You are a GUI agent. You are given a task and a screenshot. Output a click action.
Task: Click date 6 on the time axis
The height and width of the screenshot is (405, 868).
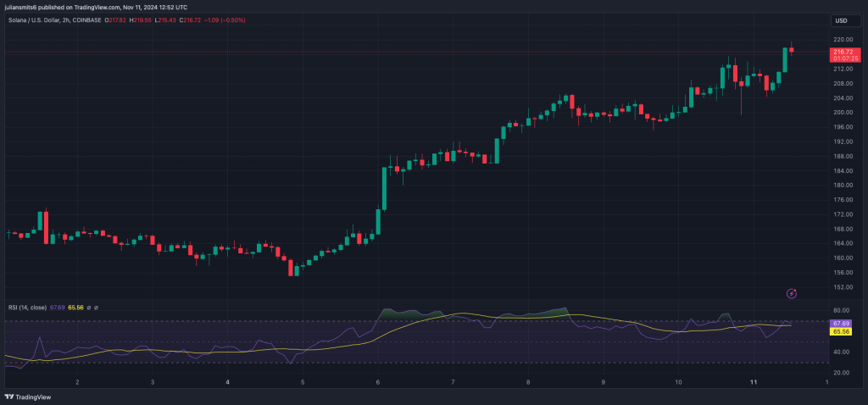pyautogui.click(x=378, y=383)
